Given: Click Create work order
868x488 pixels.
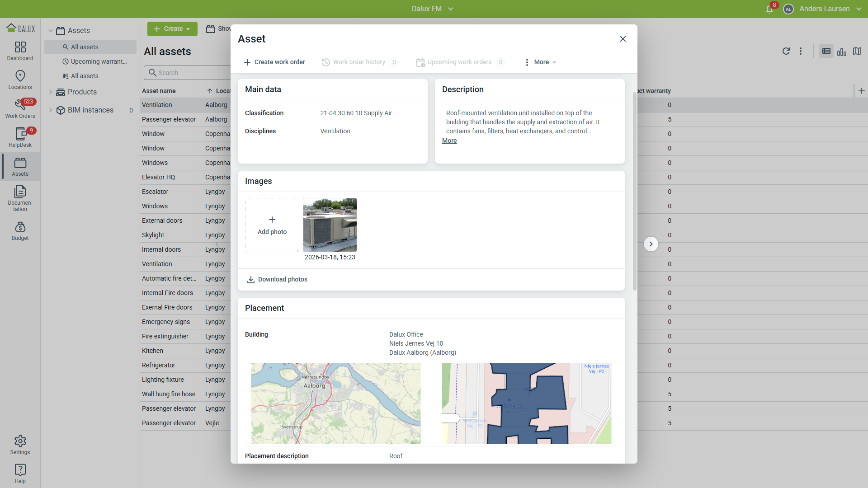Looking at the screenshot, I should 274,62.
